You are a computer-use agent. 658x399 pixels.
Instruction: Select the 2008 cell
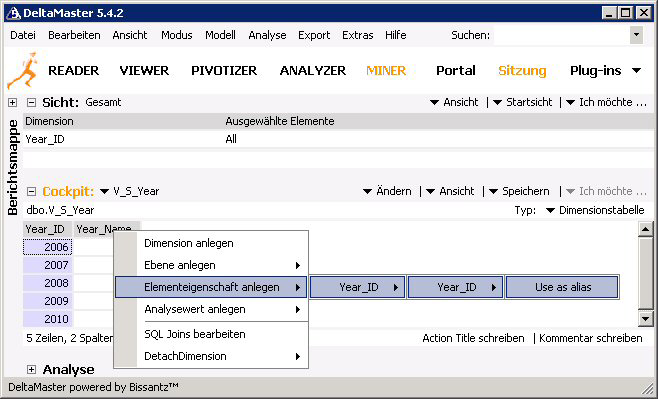[x=47, y=283]
